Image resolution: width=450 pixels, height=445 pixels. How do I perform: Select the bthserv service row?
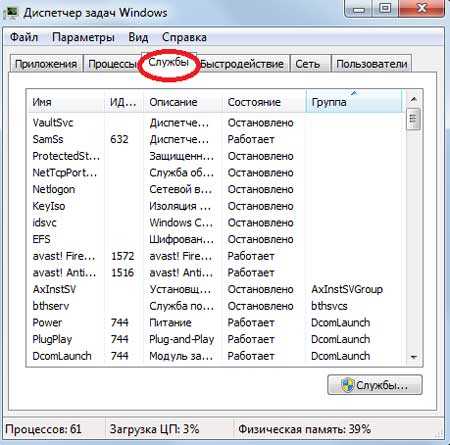point(215,306)
